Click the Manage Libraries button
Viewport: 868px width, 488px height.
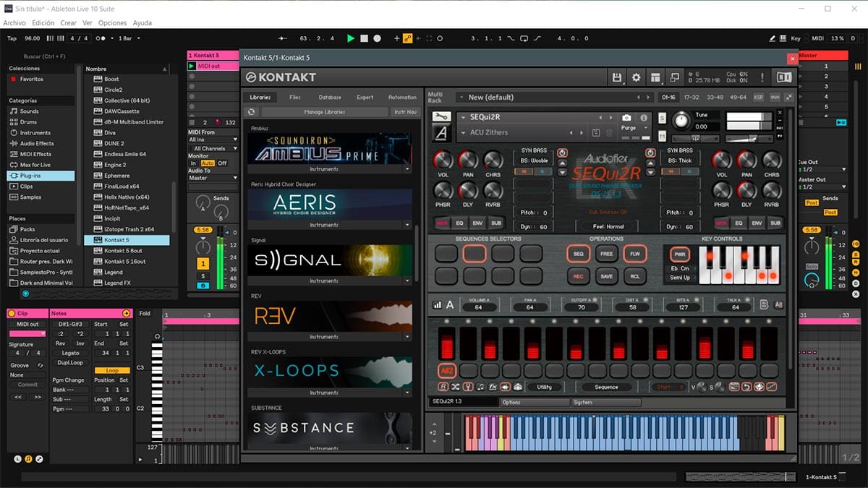325,112
